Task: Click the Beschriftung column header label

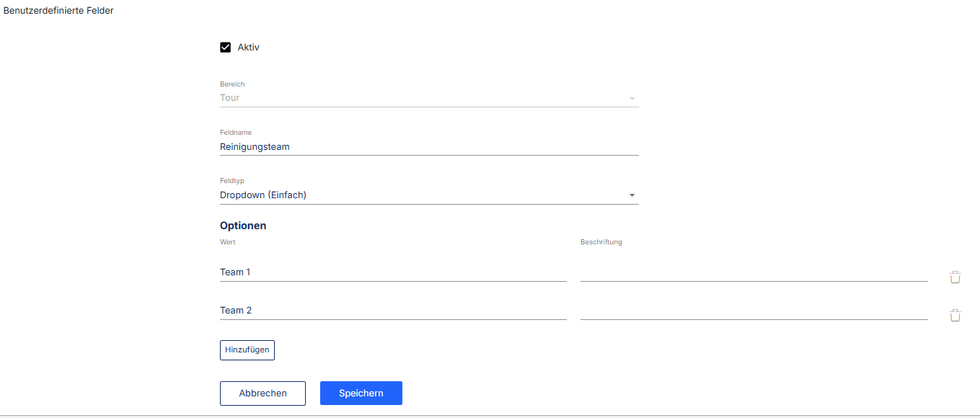Action: pyautogui.click(x=601, y=242)
